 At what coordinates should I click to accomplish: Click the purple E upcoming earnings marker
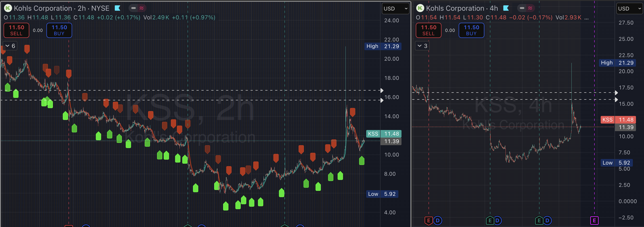[x=594, y=221]
